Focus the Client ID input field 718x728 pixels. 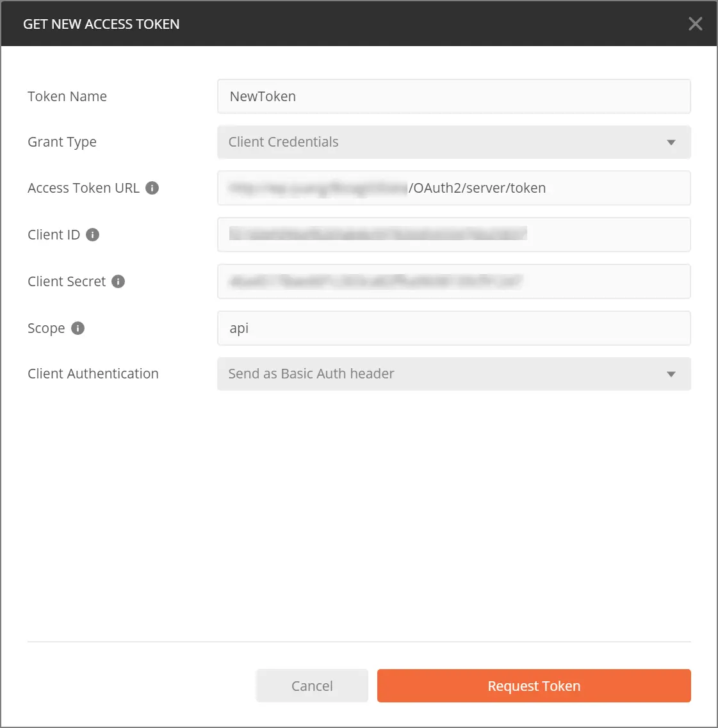[x=453, y=235]
